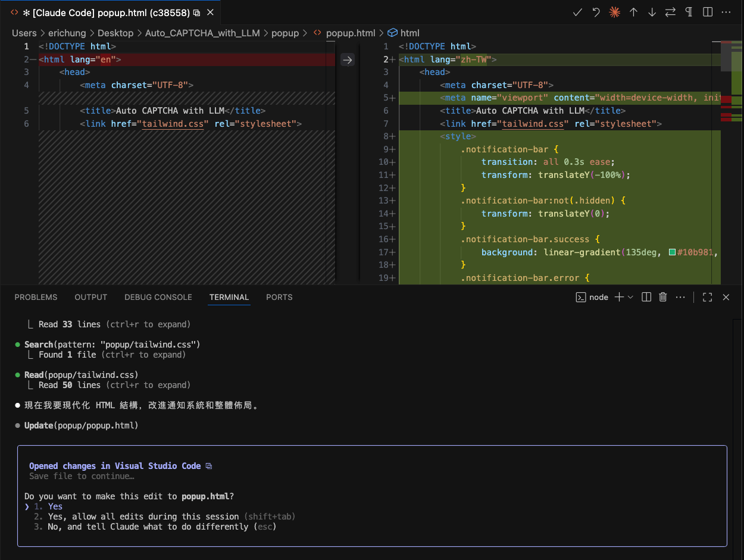Jump to the next change with down arrow

[652, 12]
